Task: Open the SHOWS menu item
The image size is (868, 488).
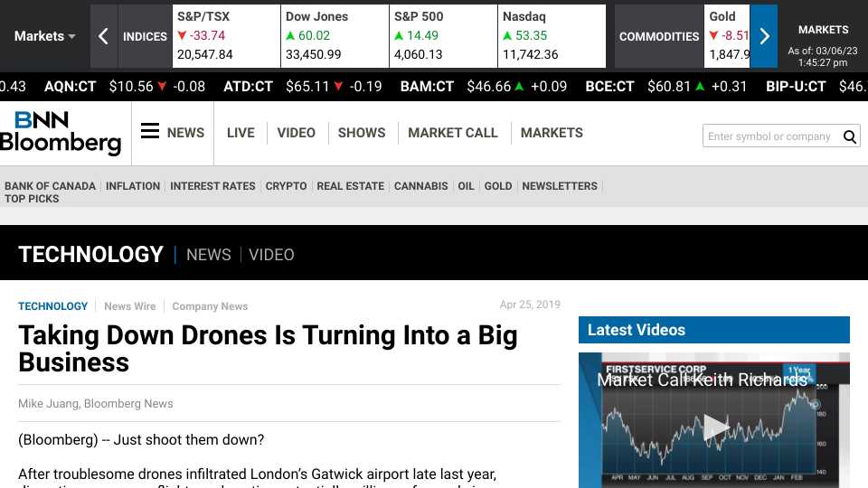Action: [x=362, y=133]
